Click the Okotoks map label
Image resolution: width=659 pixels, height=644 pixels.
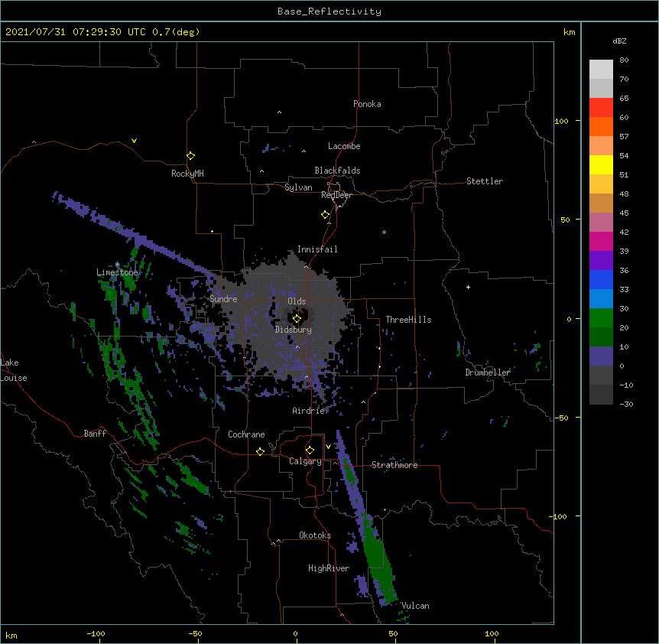point(315,535)
